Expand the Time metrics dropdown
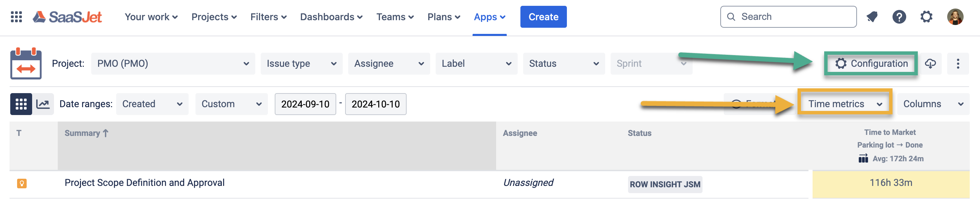The image size is (980, 202). 845,104
